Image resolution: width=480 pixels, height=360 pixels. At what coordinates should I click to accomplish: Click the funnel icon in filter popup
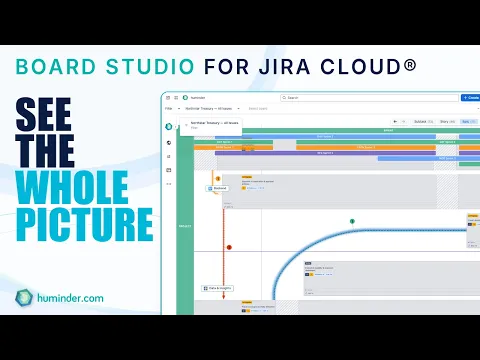tap(186, 125)
